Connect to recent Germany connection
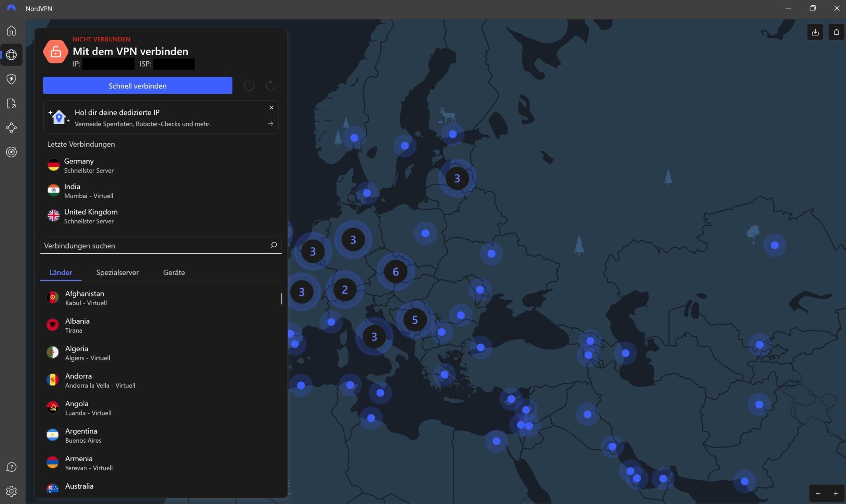846x504 pixels. tap(161, 165)
